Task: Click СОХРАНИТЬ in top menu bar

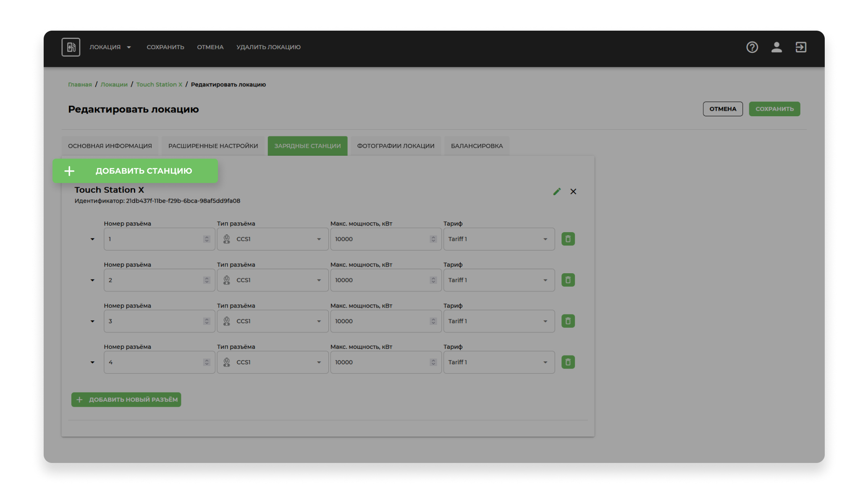Action: coord(165,47)
